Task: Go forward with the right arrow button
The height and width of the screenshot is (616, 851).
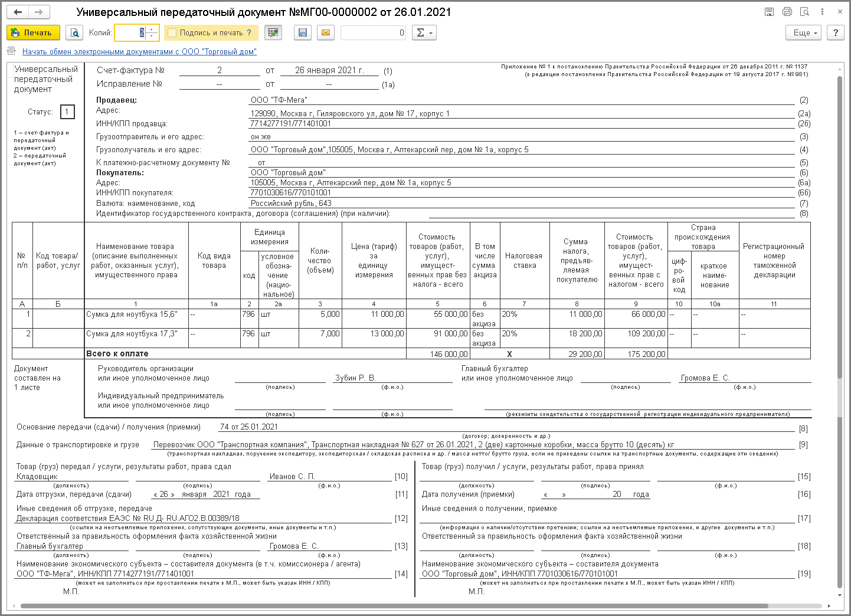Action: (x=39, y=12)
